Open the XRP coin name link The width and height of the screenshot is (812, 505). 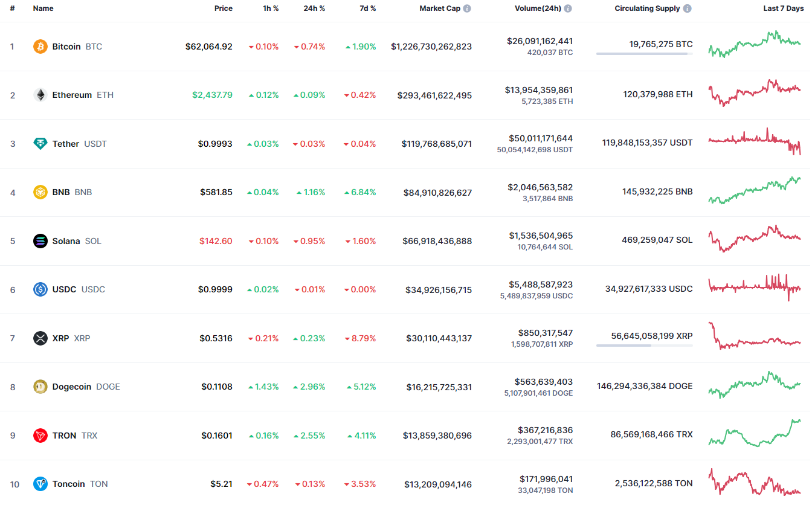point(60,338)
